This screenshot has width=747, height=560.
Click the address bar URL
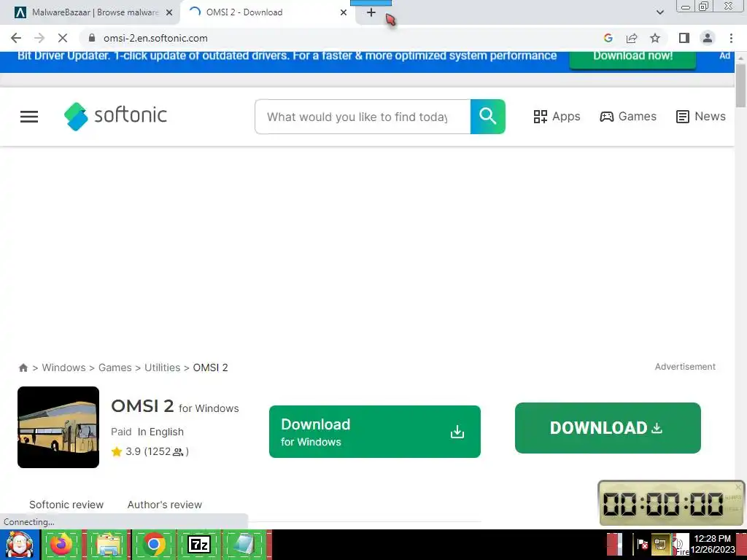point(156,38)
